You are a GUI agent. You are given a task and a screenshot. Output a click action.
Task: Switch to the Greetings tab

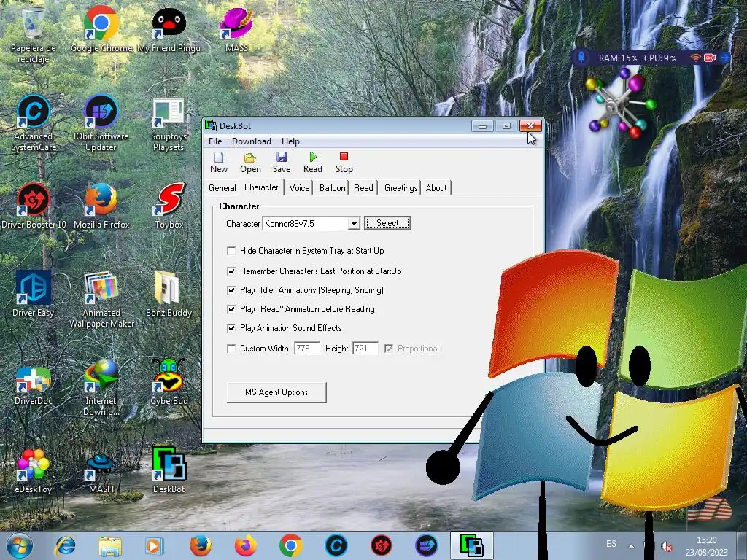point(400,188)
